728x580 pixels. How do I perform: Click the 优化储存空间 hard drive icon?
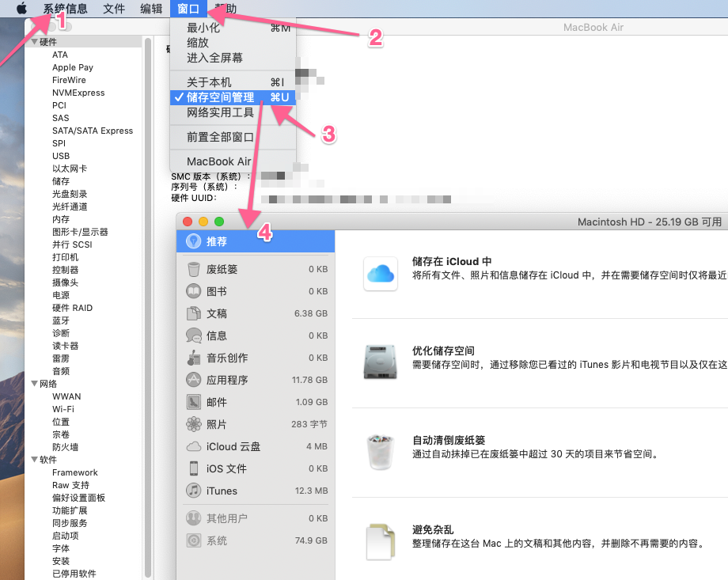tap(381, 362)
